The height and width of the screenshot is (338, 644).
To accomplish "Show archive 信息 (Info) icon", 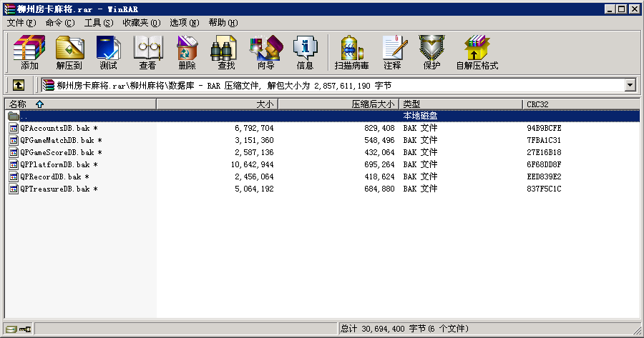I will tap(305, 53).
